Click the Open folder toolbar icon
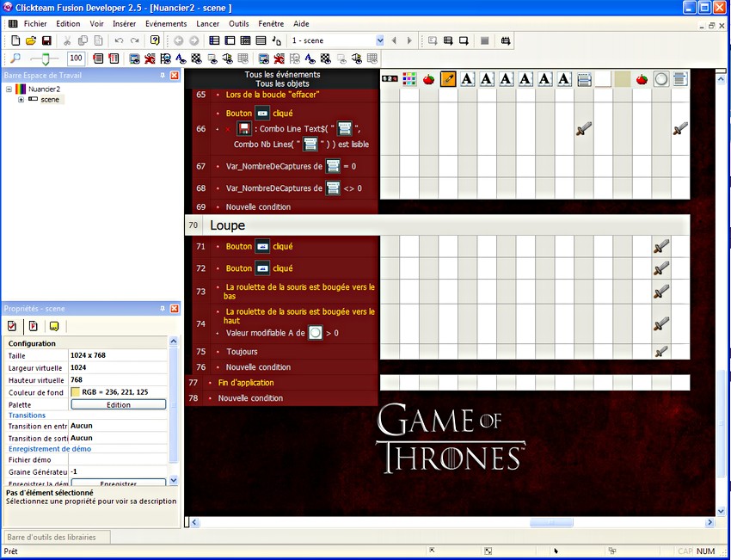 point(31,40)
